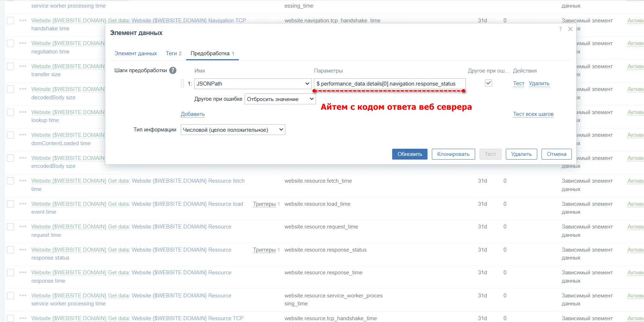Click Активи status link for Resource fetch time
The width and height of the screenshot is (644, 322).
pyautogui.click(x=635, y=181)
